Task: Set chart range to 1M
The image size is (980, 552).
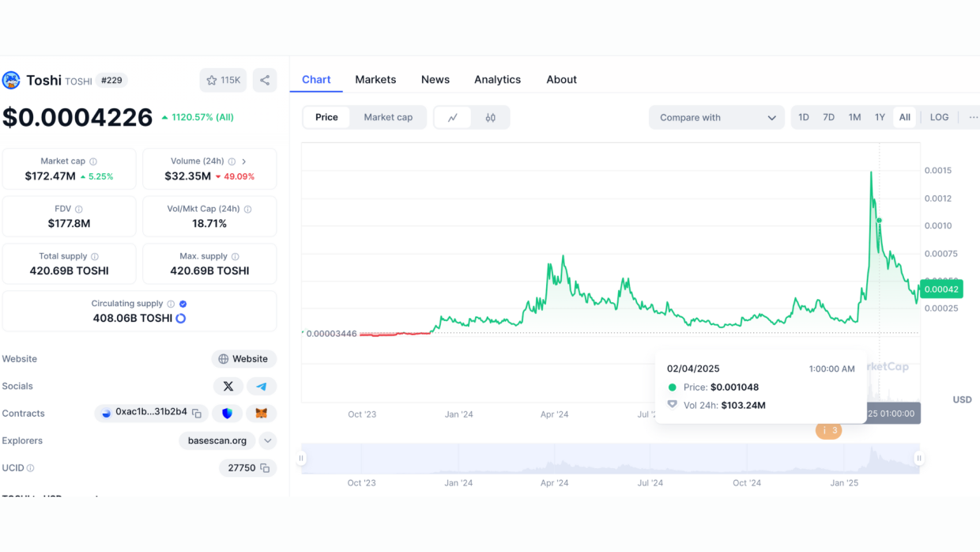Action: pyautogui.click(x=854, y=117)
